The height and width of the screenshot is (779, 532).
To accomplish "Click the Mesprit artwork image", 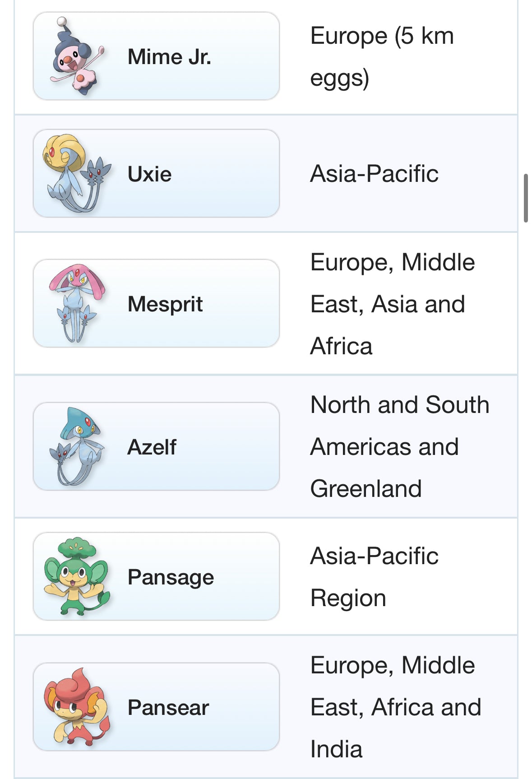I will [x=77, y=303].
